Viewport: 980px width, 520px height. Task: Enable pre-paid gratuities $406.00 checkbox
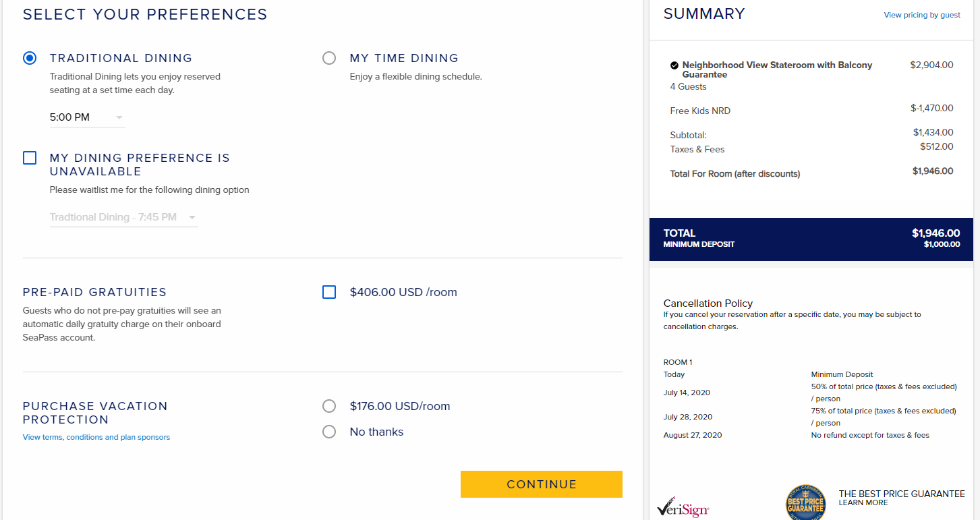click(x=329, y=292)
